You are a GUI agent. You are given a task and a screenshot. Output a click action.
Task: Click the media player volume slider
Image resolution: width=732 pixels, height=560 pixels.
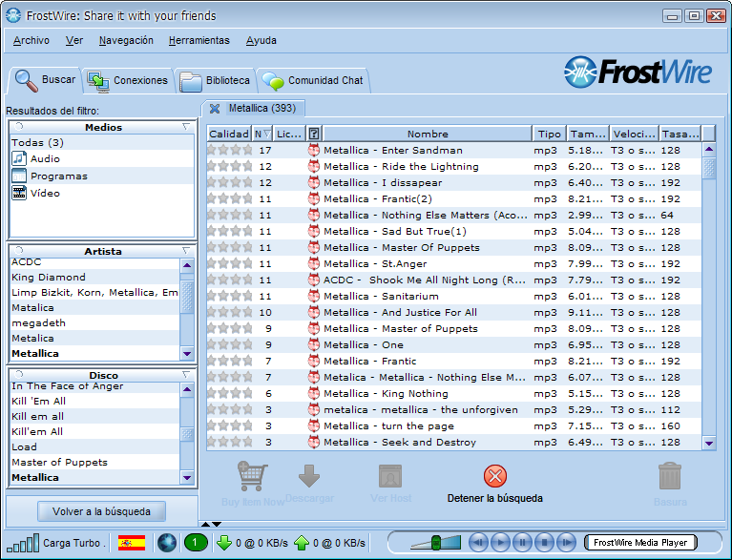tap(435, 543)
